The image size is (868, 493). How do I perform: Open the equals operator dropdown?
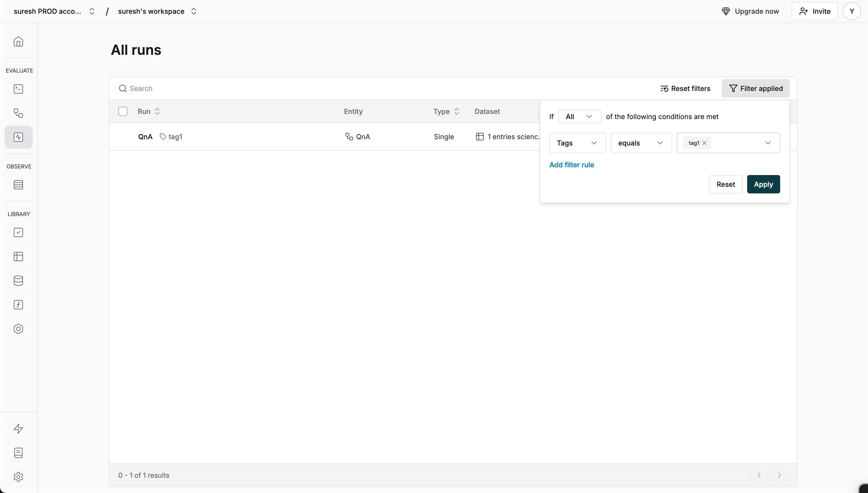coord(641,143)
